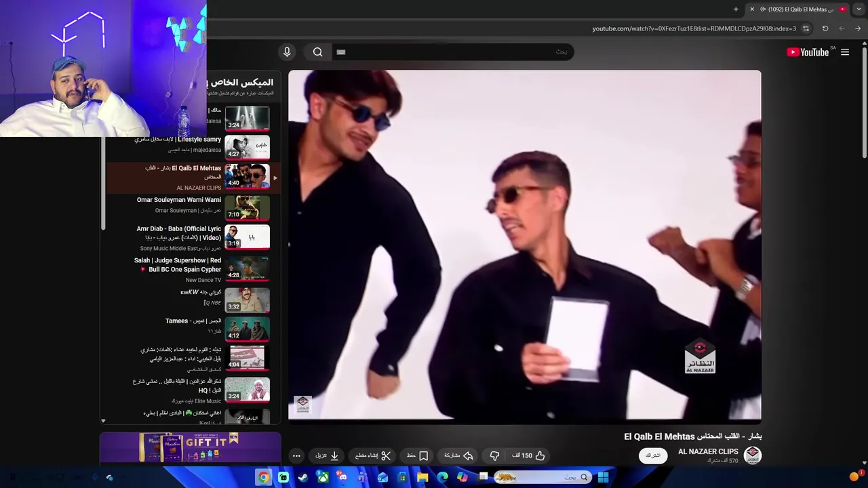Like the video with 150K thumbs up
The image size is (868, 488).
pos(528,455)
